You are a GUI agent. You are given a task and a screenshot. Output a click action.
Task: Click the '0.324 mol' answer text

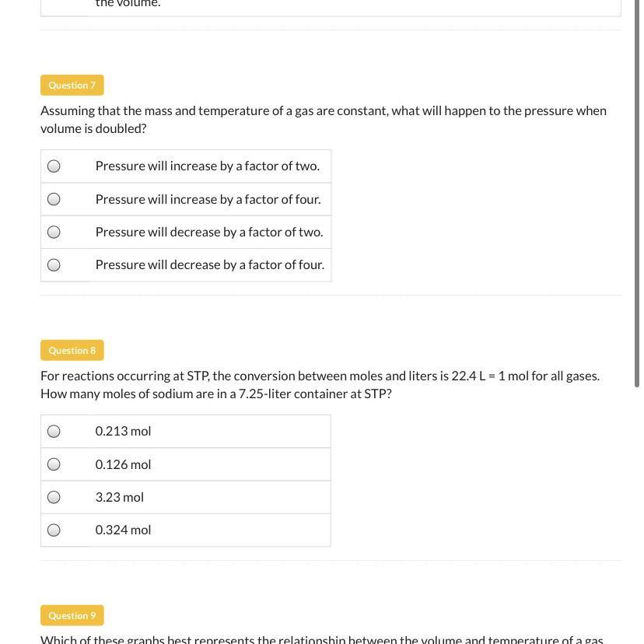123,530
